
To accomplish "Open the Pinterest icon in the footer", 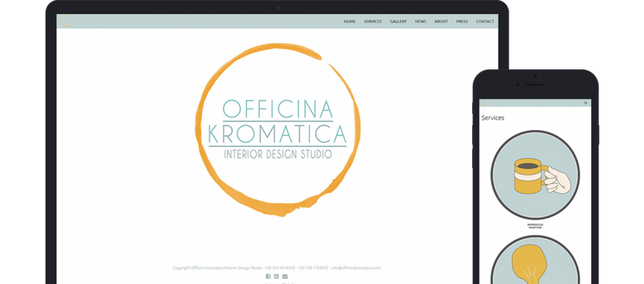I will coord(276,276).
